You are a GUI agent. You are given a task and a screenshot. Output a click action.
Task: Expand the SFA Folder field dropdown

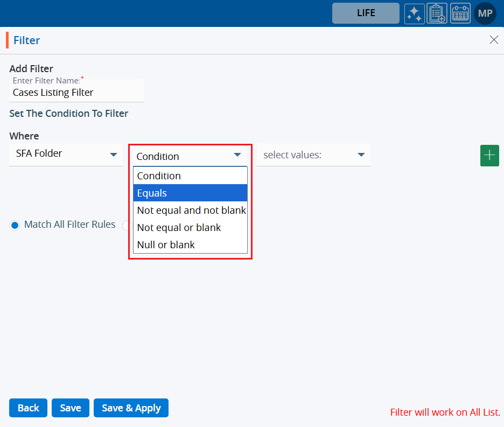[x=66, y=154]
